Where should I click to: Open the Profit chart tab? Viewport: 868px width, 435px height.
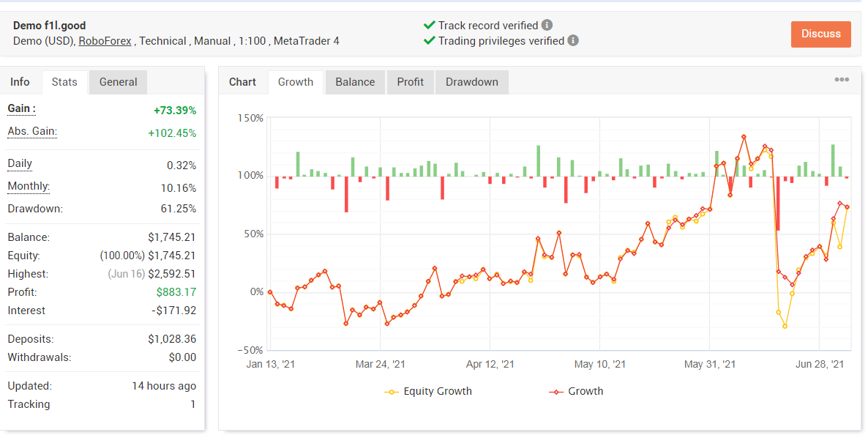click(410, 82)
